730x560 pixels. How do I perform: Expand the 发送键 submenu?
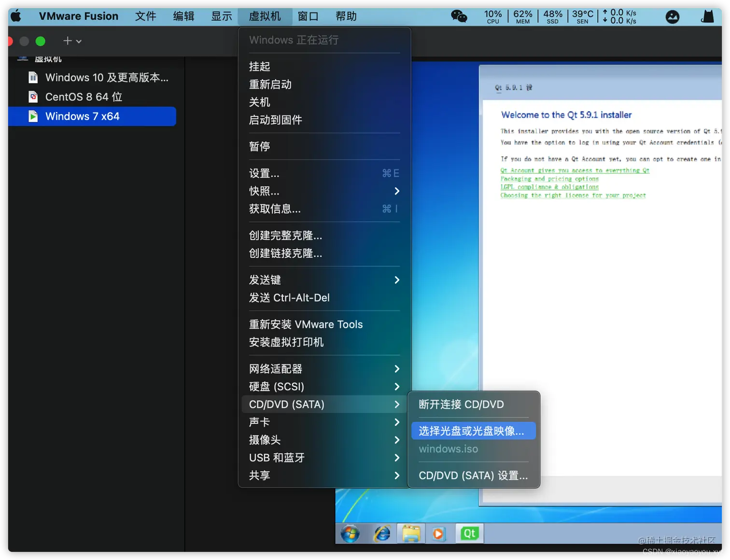tap(324, 280)
